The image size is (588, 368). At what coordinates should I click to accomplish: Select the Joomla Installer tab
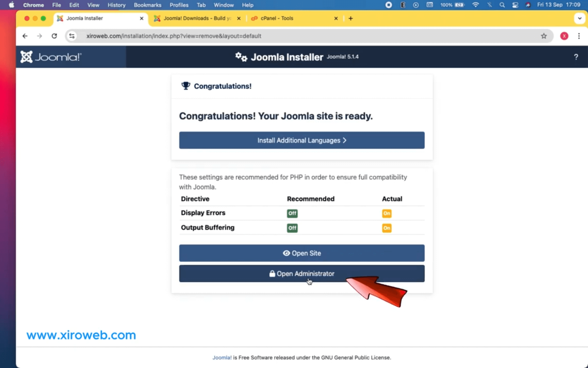coord(100,18)
